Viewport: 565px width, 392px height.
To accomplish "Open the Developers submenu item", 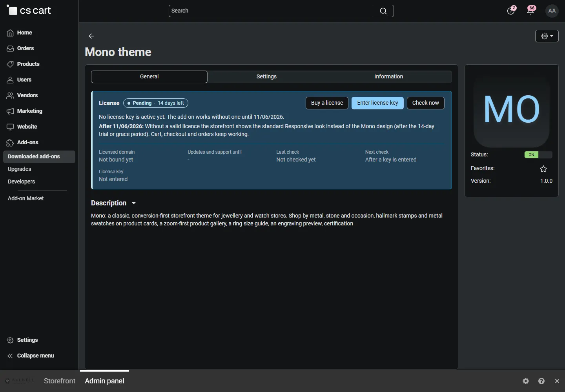I will pyautogui.click(x=22, y=182).
